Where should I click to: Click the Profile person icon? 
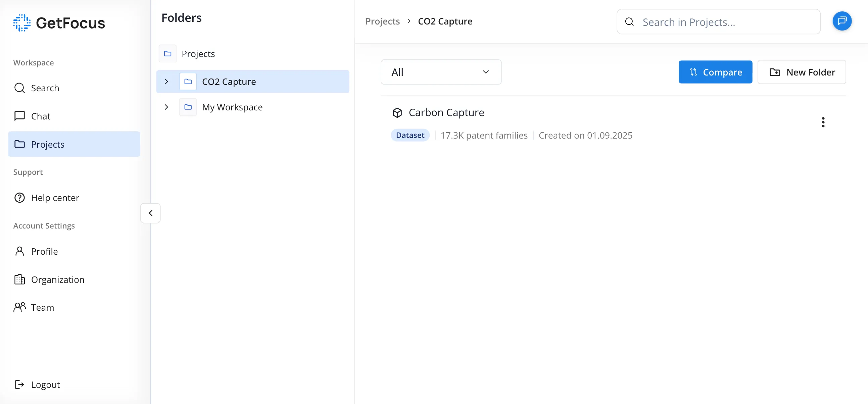19,251
